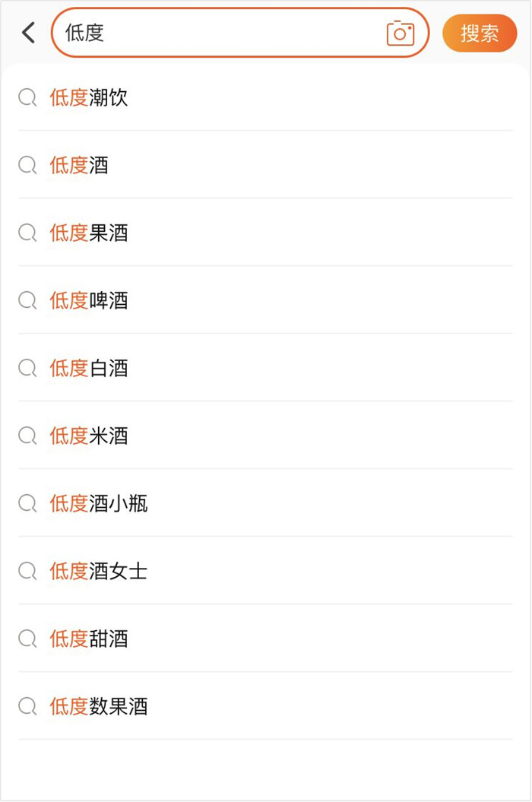Viewport: 532px width, 802px height.
Task: Select the 低度啤酒 suggestion
Action: pos(265,300)
